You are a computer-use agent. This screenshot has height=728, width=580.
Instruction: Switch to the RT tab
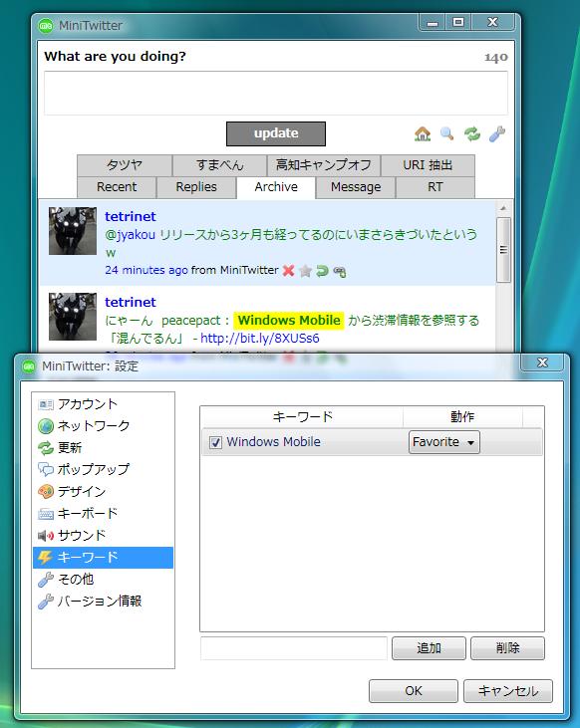pos(435,187)
